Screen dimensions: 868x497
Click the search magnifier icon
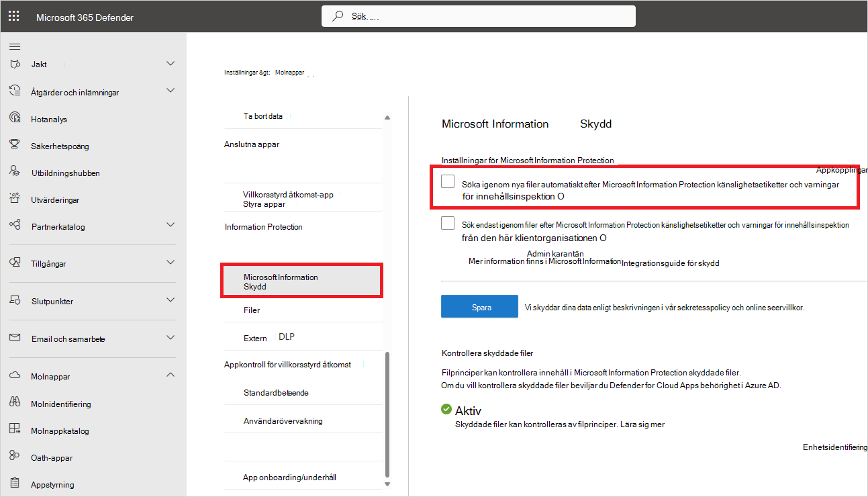[338, 15]
